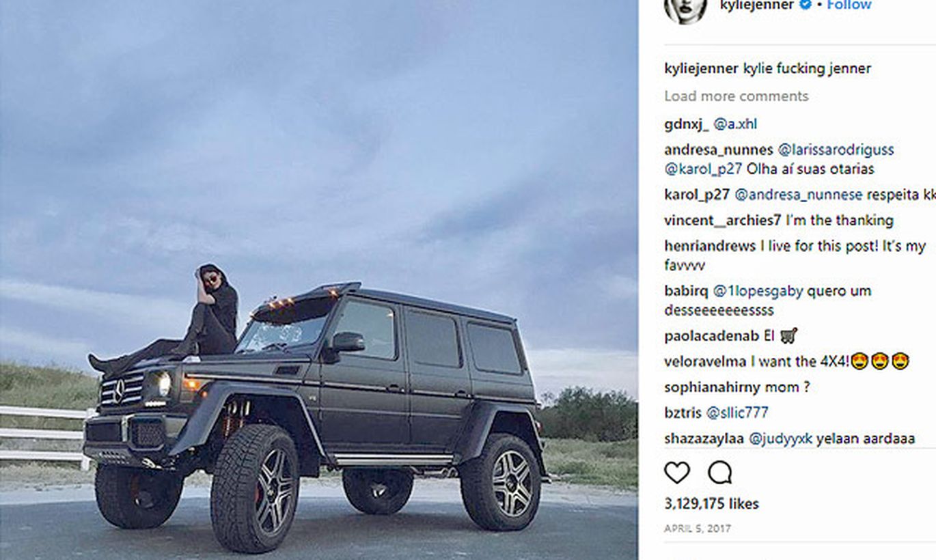This screenshot has width=936, height=560.
Task: Open the @a.xhl mention
Action: click(735, 125)
